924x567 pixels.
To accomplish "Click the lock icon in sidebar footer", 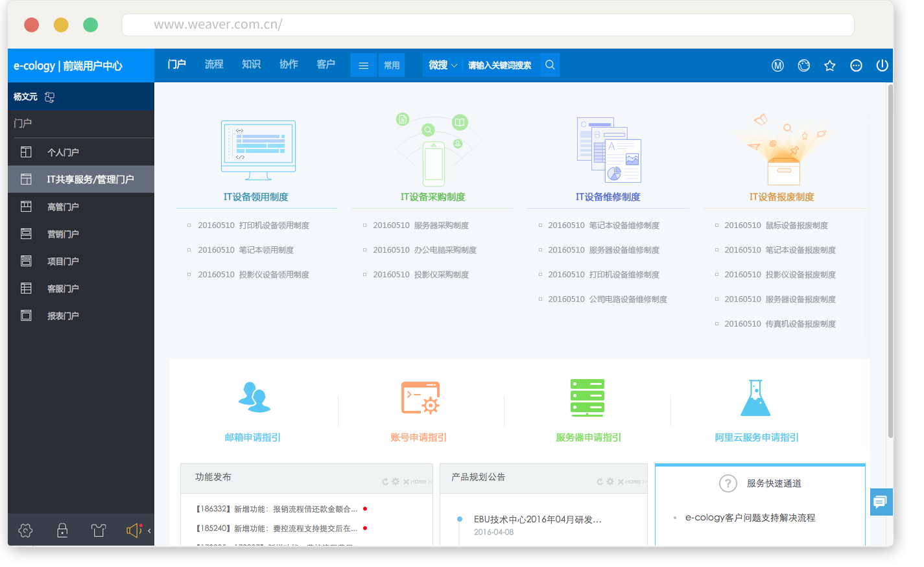I will [x=62, y=531].
